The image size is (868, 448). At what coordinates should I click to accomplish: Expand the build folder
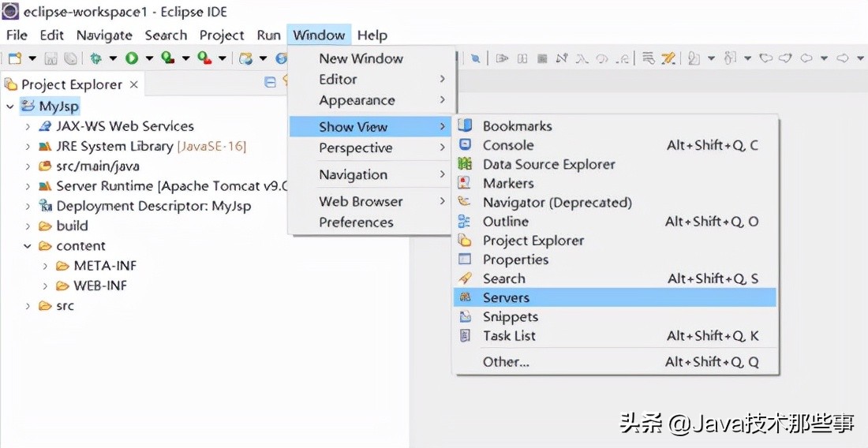pos(28,226)
